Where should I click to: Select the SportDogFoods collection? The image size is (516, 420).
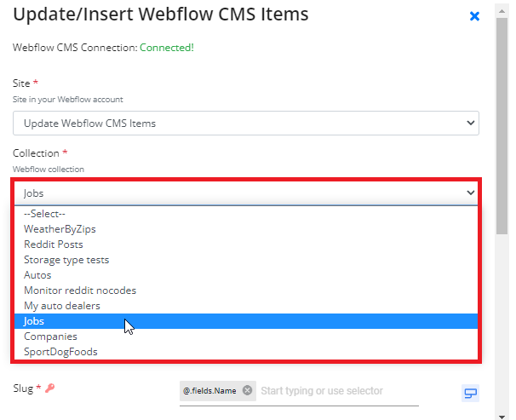pyautogui.click(x=246, y=352)
